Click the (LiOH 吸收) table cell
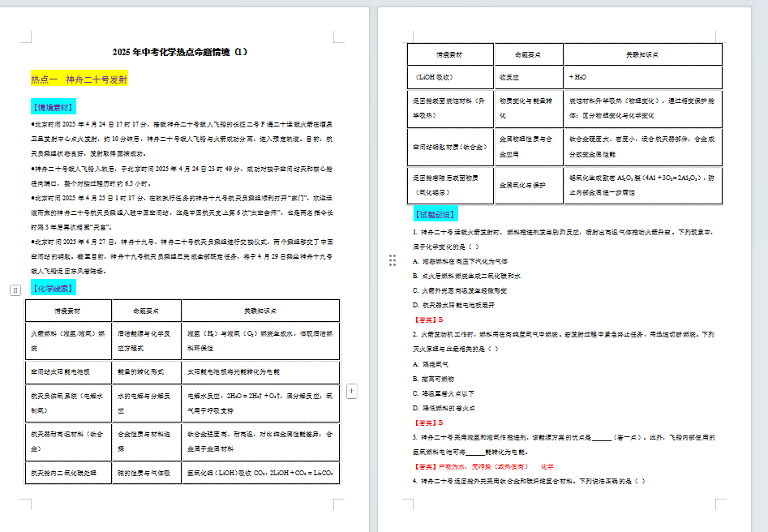This screenshot has width=768, height=532. click(x=450, y=77)
